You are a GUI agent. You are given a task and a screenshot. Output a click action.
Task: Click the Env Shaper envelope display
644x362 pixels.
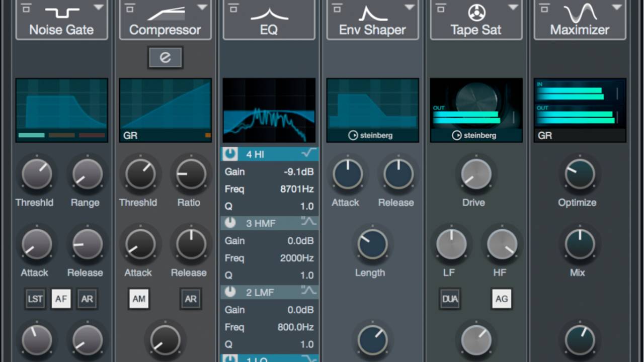coord(372,110)
